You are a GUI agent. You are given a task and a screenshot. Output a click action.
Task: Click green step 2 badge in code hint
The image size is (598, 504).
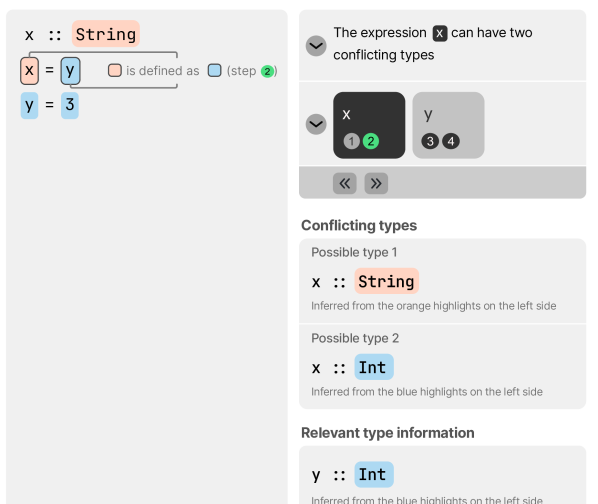click(267, 71)
